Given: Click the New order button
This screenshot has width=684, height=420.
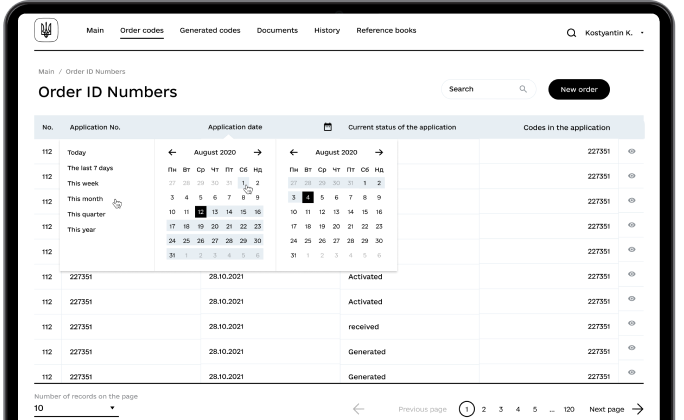Looking at the screenshot, I should (x=579, y=89).
